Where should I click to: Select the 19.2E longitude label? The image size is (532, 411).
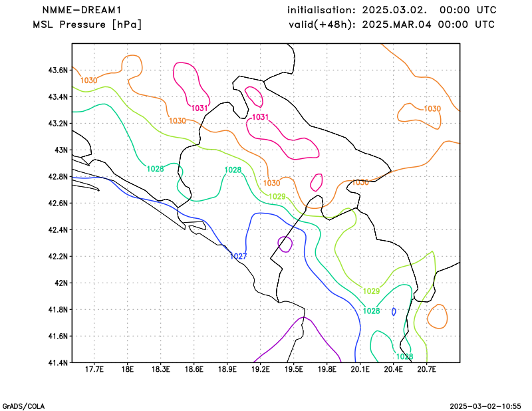[261, 369]
